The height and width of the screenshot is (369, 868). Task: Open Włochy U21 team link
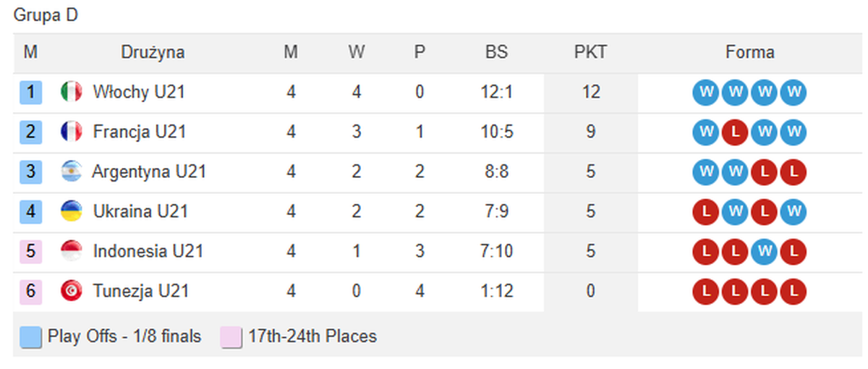click(138, 93)
